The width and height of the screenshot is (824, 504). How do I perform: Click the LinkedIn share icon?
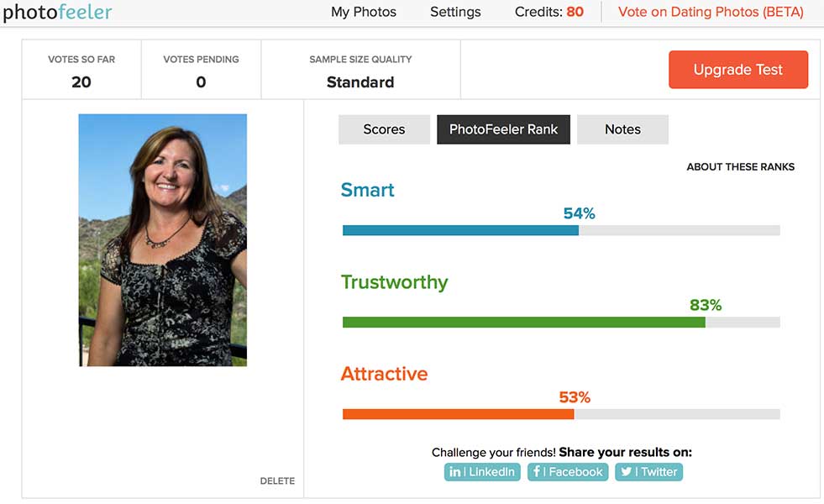click(455, 472)
